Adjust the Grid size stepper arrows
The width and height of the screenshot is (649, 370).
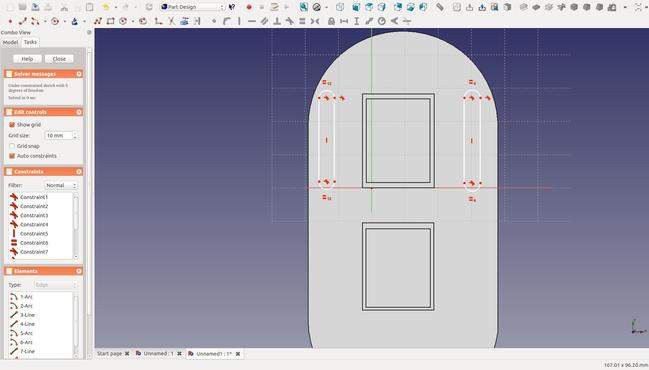75,135
